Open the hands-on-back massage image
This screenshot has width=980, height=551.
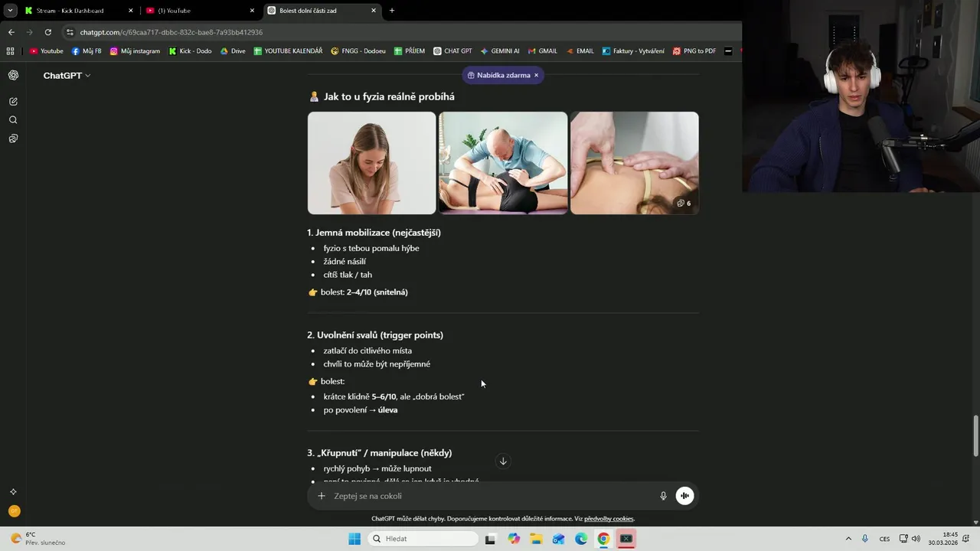pos(634,163)
